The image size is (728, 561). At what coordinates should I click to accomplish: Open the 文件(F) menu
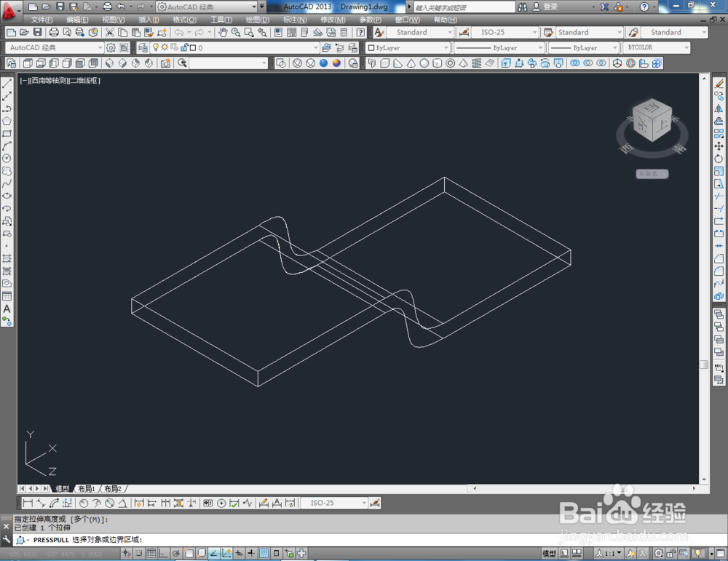pos(41,20)
